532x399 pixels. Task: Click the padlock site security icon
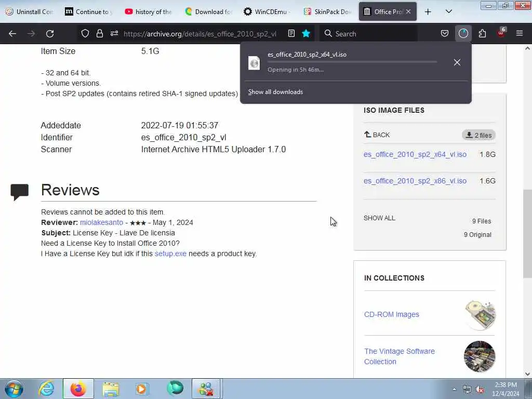tap(99, 33)
